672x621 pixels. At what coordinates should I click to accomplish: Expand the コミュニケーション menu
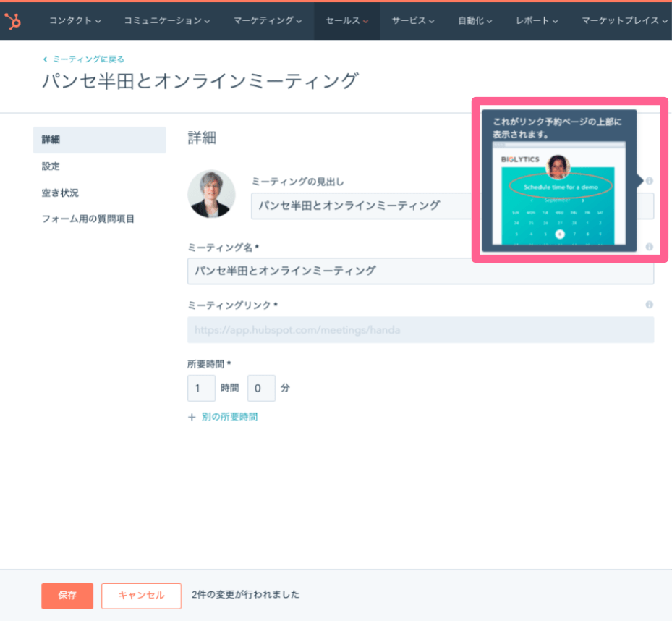click(167, 21)
